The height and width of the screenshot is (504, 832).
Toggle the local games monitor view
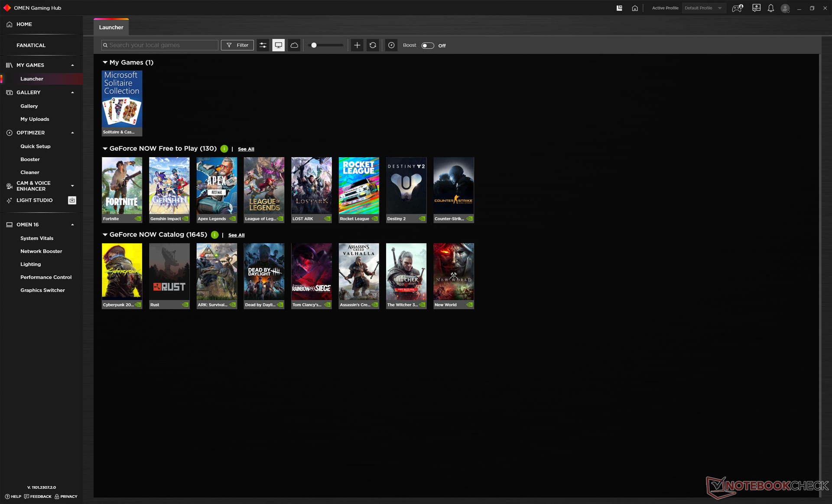[279, 45]
